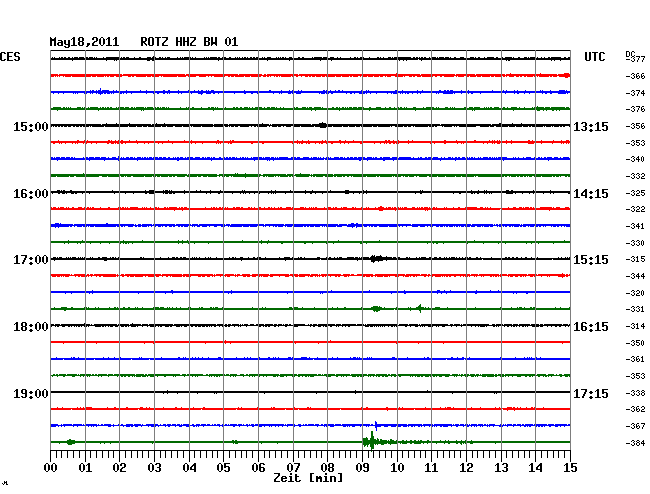Click the black blob on the 15:00 trace
The width and height of the screenshot is (650, 494).
tap(323, 125)
